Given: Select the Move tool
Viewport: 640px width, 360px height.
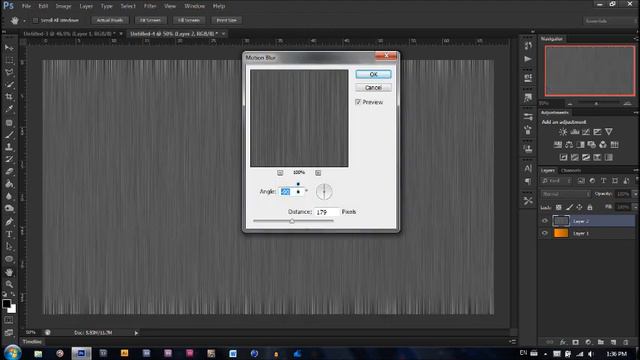Looking at the screenshot, I should [9, 48].
